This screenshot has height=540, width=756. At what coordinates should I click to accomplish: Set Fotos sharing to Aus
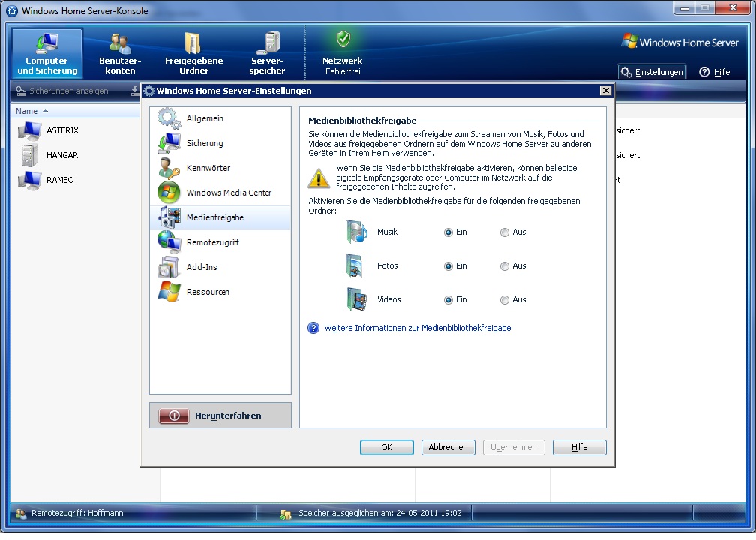click(x=504, y=266)
